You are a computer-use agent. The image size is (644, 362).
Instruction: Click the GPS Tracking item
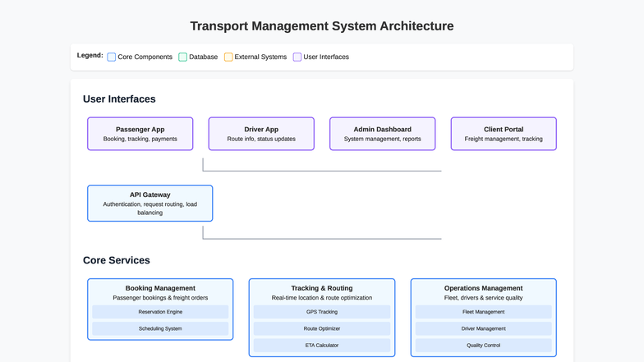click(x=322, y=312)
